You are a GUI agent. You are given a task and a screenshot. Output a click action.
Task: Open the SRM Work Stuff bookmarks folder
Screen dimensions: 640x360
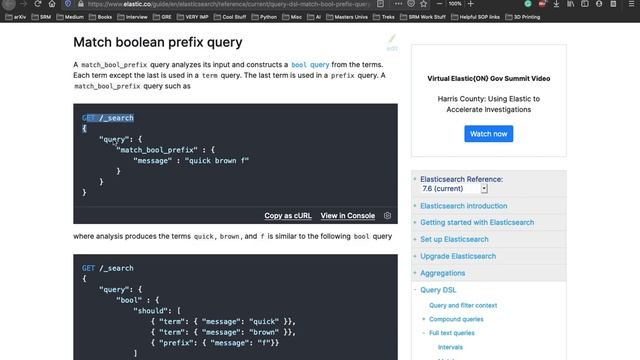click(423, 17)
